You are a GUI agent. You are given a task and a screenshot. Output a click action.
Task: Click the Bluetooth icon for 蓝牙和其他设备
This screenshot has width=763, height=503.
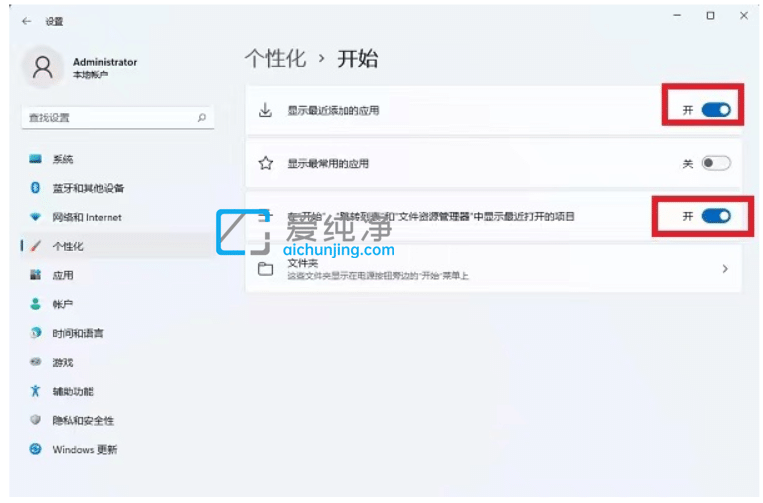click(x=35, y=188)
